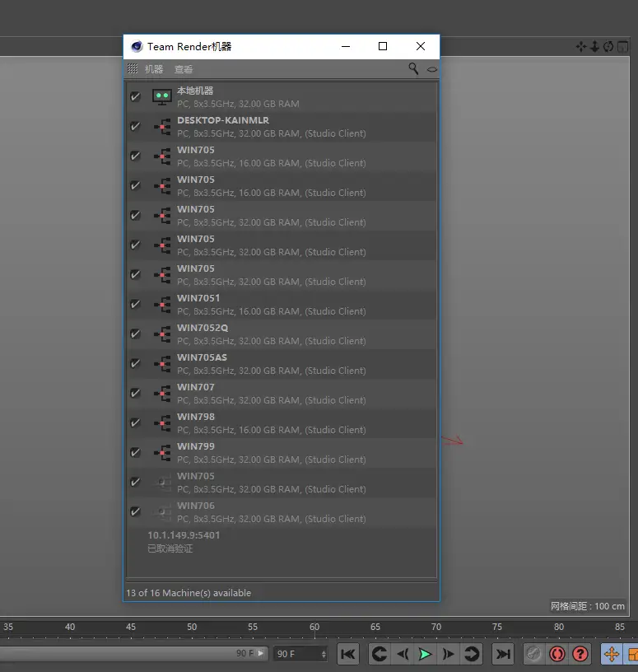The width and height of the screenshot is (638, 672).
Task: Uncheck the DESKTOP-KAINMLR checkbox
Action: (x=135, y=126)
